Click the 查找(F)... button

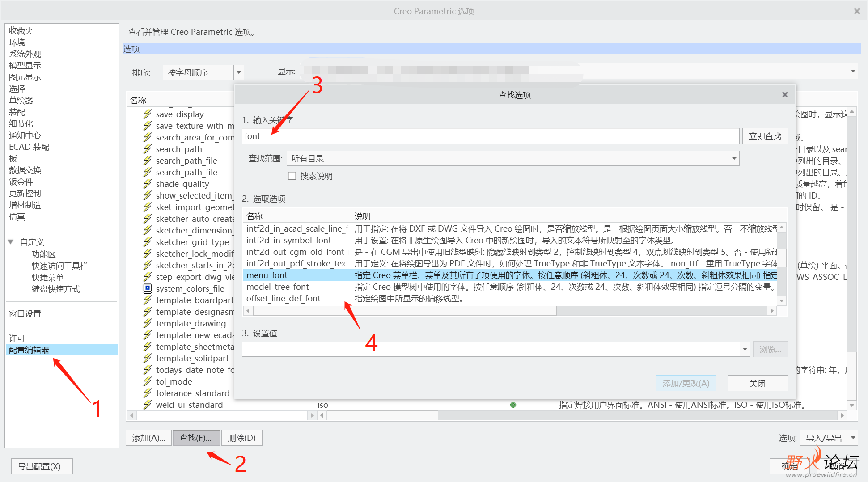click(196, 438)
